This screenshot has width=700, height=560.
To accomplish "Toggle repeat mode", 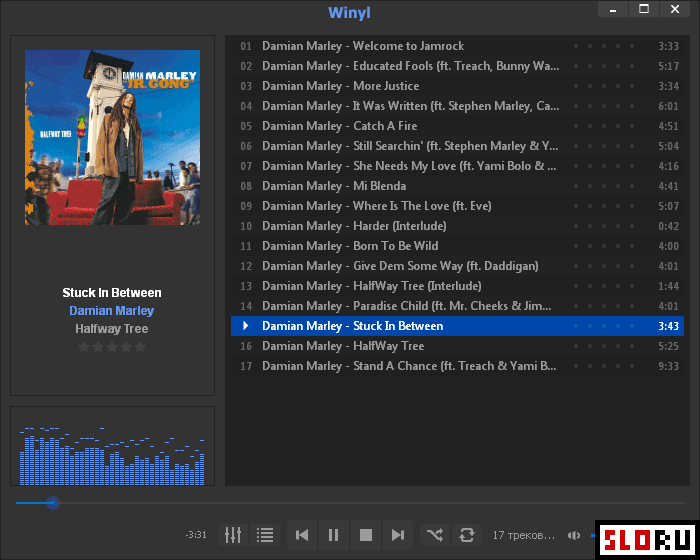I will click(x=467, y=535).
